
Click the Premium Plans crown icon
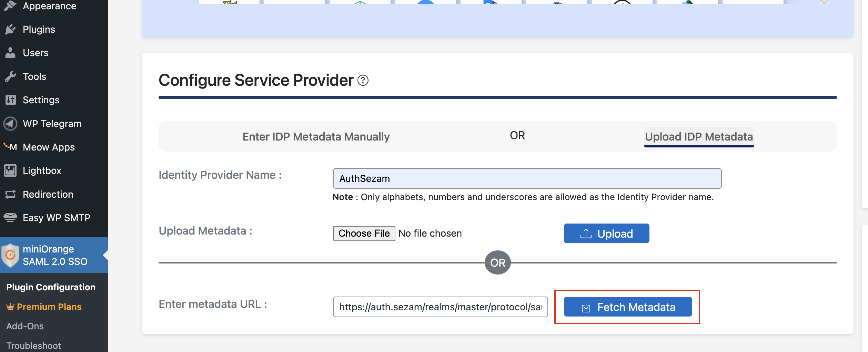(10, 307)
